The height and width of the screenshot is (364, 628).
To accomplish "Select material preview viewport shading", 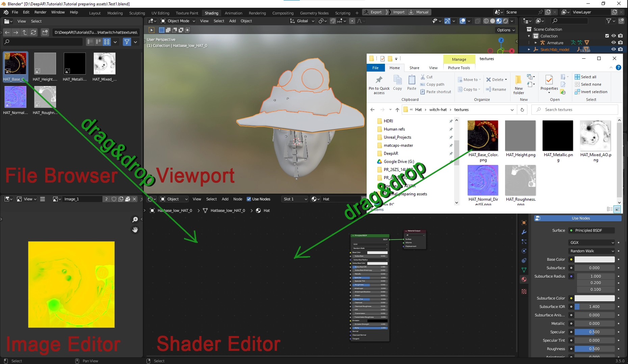I will point(499,21).
